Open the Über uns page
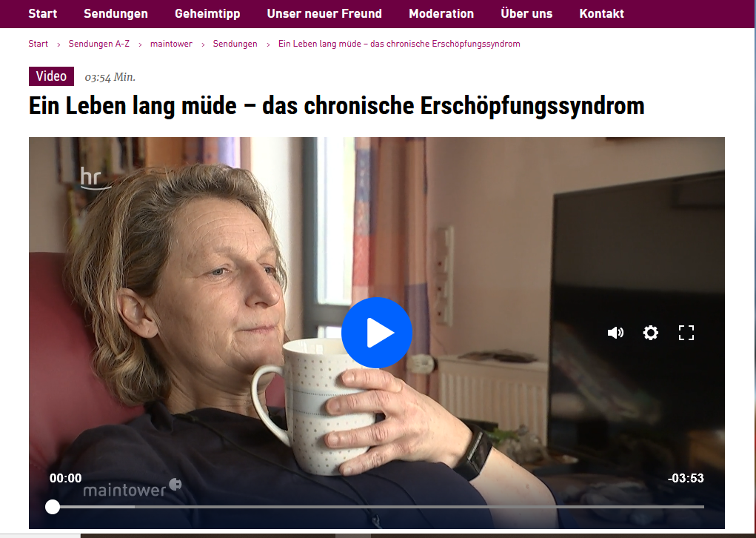 coord(526,13)
